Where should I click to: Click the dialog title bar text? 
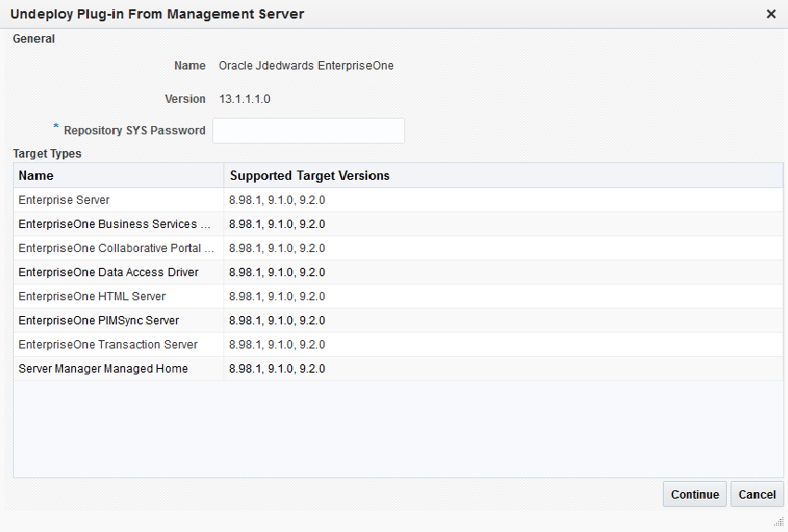[x=157, y=14]
